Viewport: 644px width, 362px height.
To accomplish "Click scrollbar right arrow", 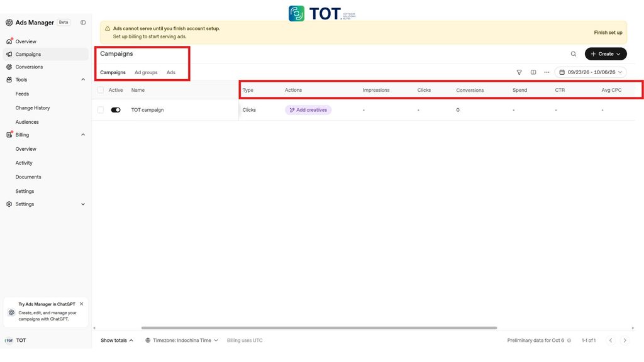I will (633, 328).
